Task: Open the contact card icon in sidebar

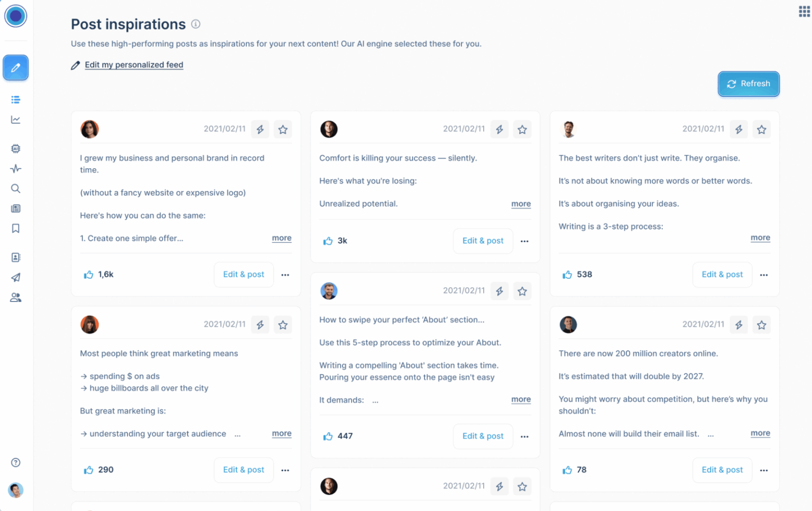Action: pos(15,257)
